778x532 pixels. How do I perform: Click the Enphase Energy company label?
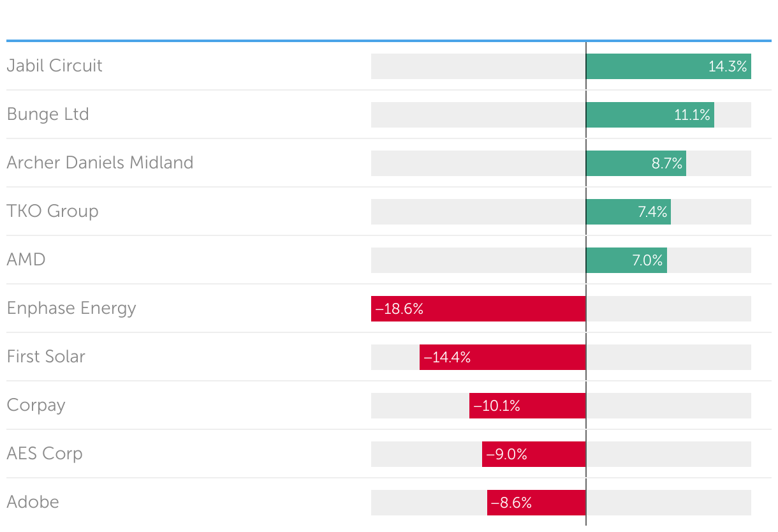coord(71,308)
